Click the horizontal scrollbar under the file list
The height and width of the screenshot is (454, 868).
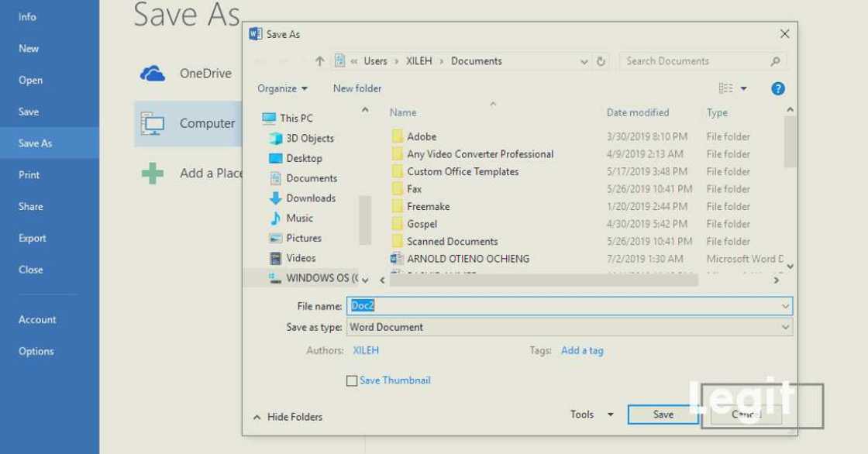pyautogui.click(x=542, y=280)
